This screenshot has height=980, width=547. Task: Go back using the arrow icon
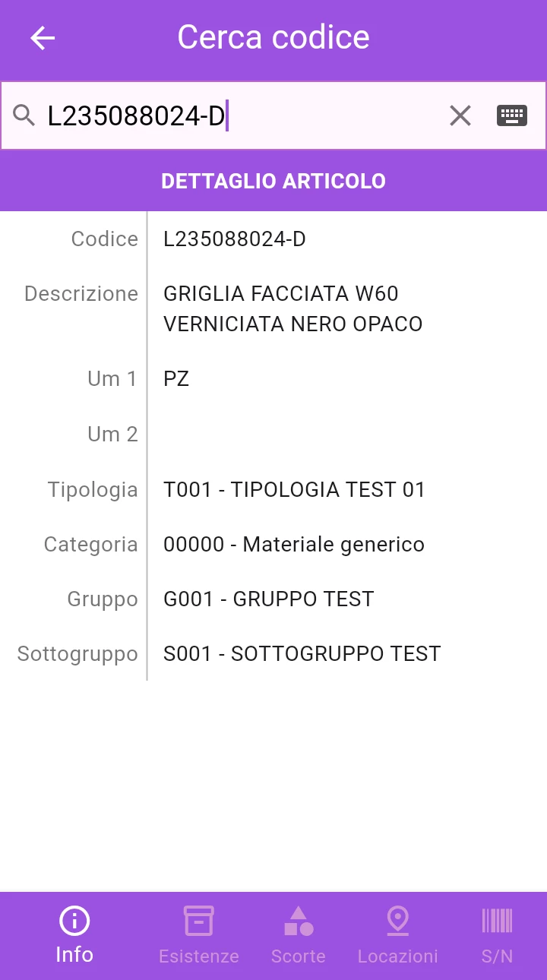pyautogui.click(x=43, y=38)
